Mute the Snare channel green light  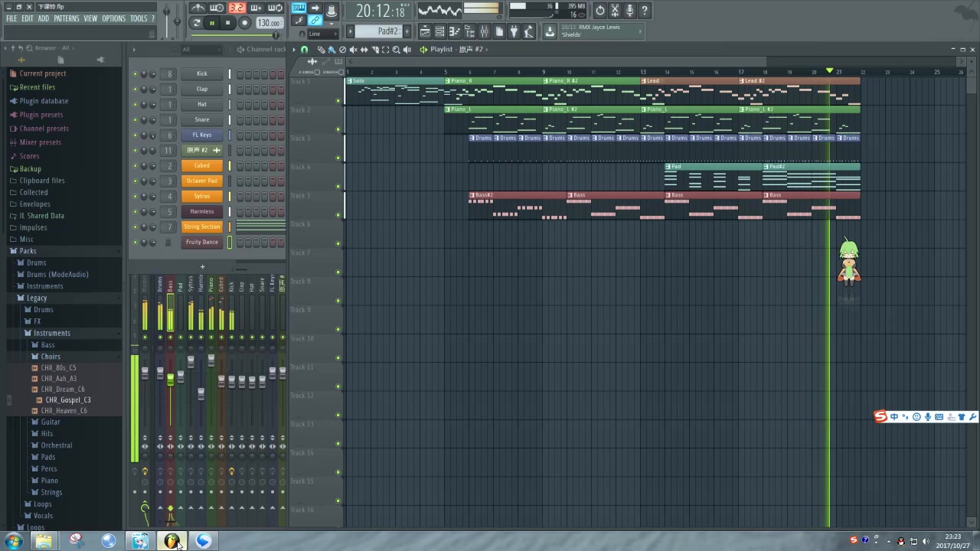click(x=136, y=120)
